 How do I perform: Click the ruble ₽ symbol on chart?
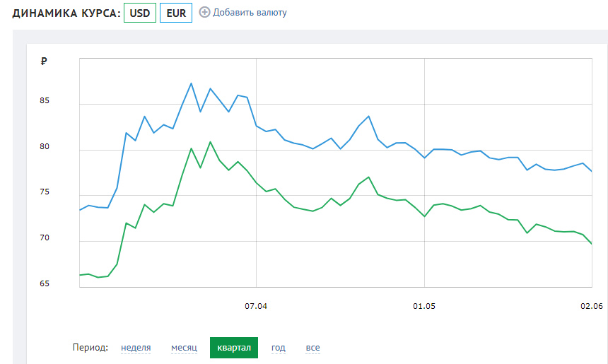pos(44,62)
